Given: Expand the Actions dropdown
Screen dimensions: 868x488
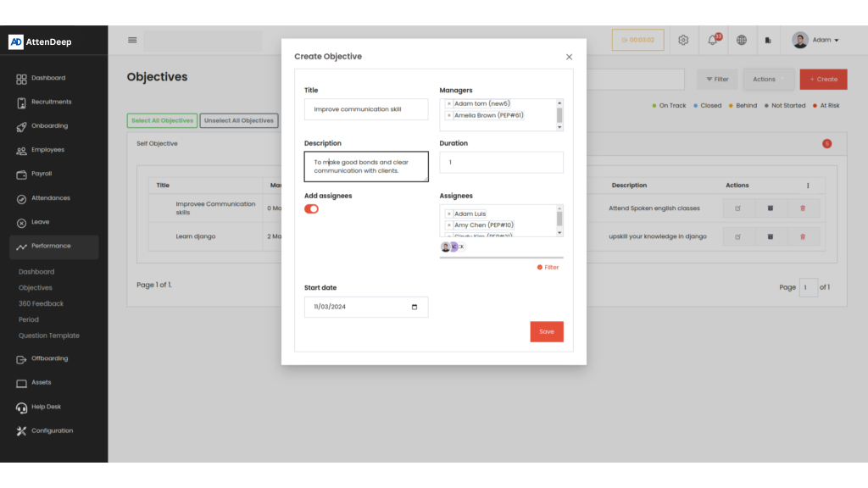Looking at the screenshot, I should (x=769, y=79).
